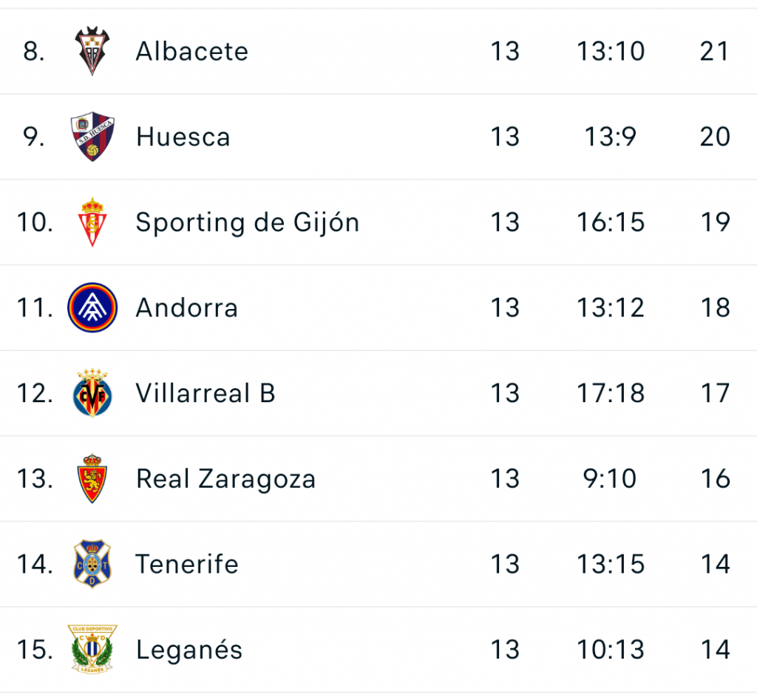This screenshot has width=757, height=700.
Task: Click Real Zaragoza's 9:10 goal record
Action: (610, 479)
